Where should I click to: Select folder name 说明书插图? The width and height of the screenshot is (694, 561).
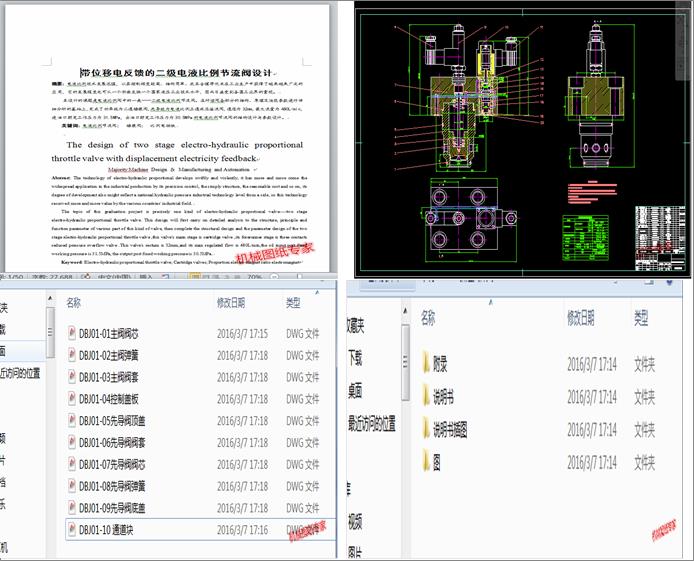[450, 429]
